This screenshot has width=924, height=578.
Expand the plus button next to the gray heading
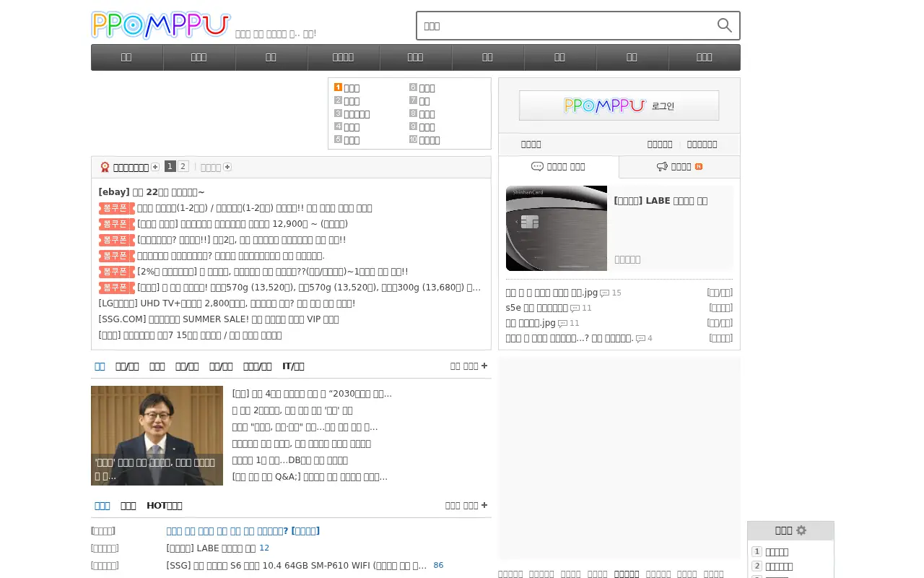tap(227, 167)
